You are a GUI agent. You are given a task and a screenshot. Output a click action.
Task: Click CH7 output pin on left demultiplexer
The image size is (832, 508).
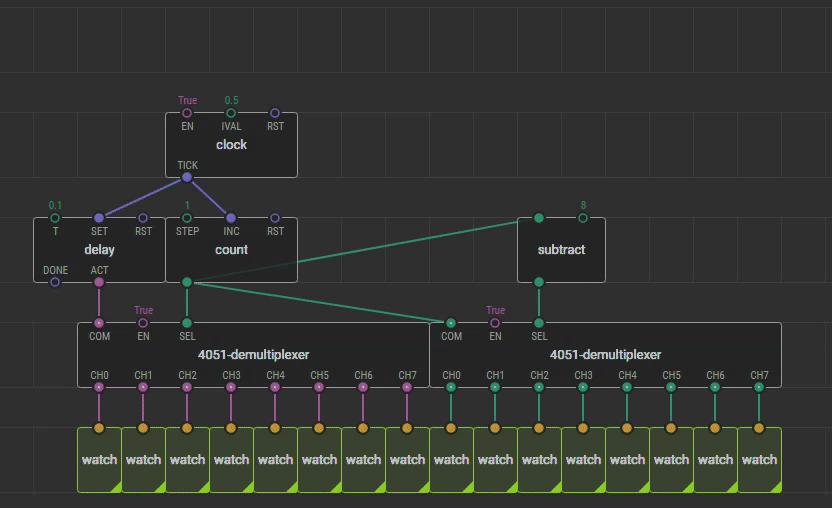407,388
